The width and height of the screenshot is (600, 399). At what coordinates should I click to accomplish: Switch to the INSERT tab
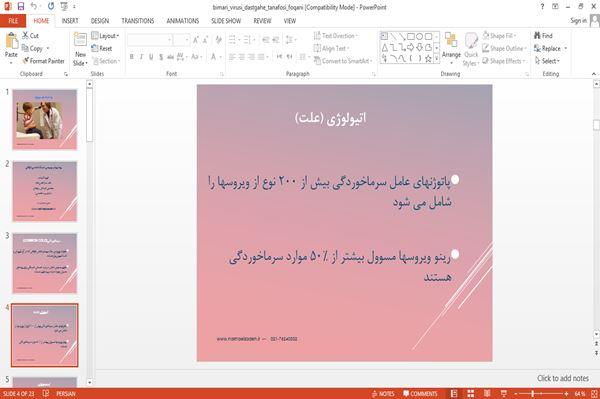click(x=70, y=21)
